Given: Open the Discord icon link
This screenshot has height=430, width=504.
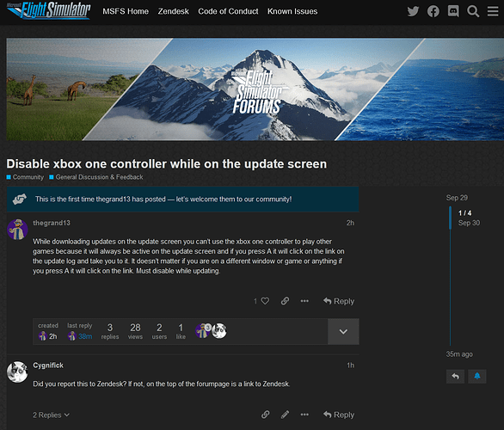Looking at the screenshot, I should pyautogui.click(x=453, y=11).
